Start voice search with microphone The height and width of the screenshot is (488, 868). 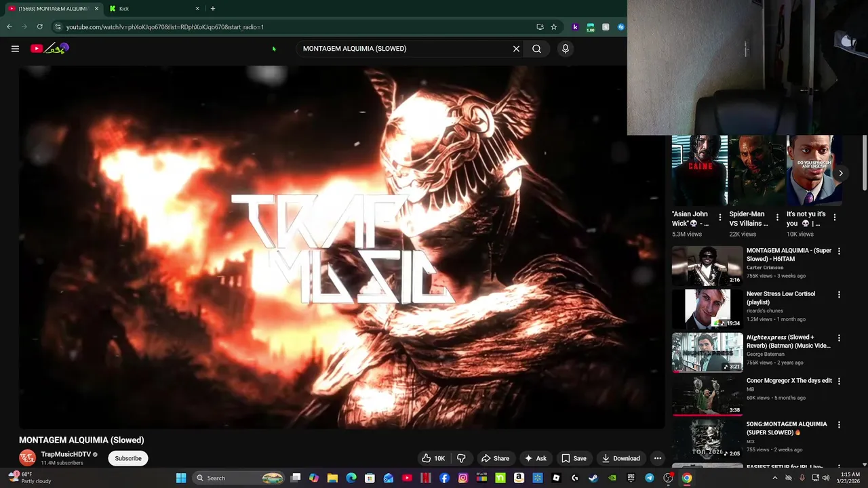565,49
